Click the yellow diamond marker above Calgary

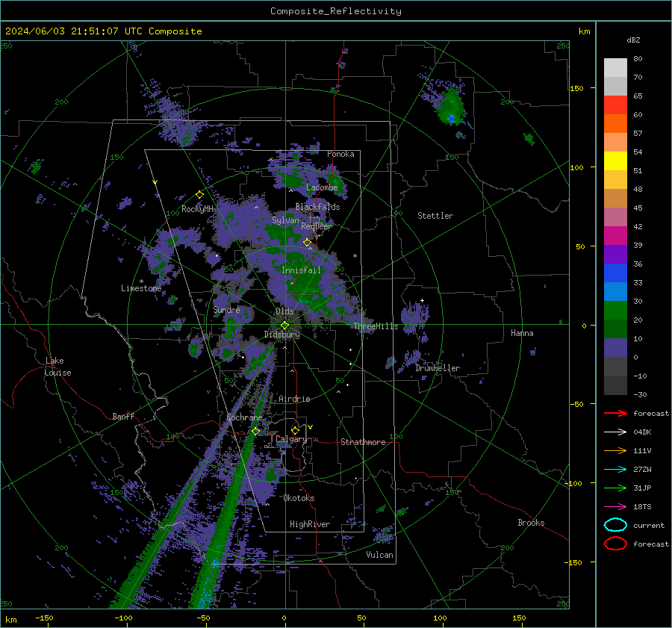click(x=295, y=430)
